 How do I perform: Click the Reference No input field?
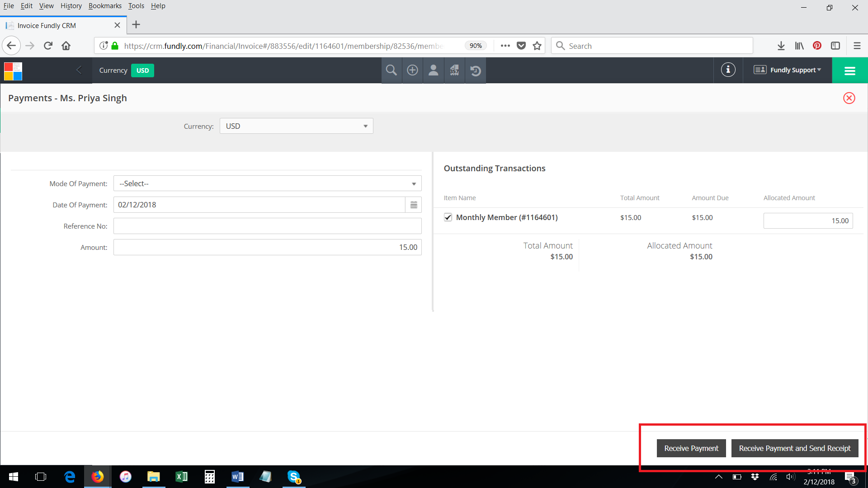click(x=268, y=226)
